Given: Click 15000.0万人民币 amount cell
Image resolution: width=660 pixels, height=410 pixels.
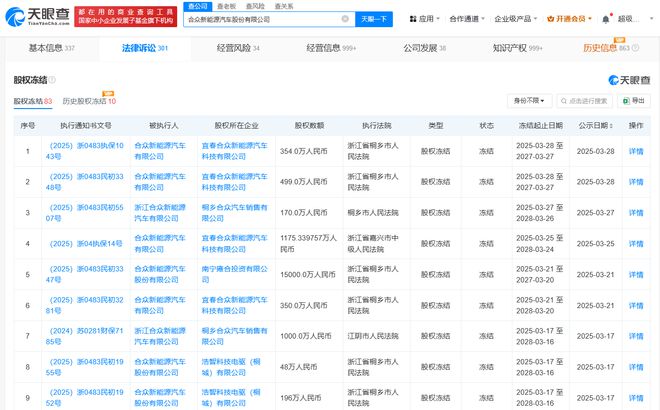Looking at the screenshot, I should click(x=308, y=274).
